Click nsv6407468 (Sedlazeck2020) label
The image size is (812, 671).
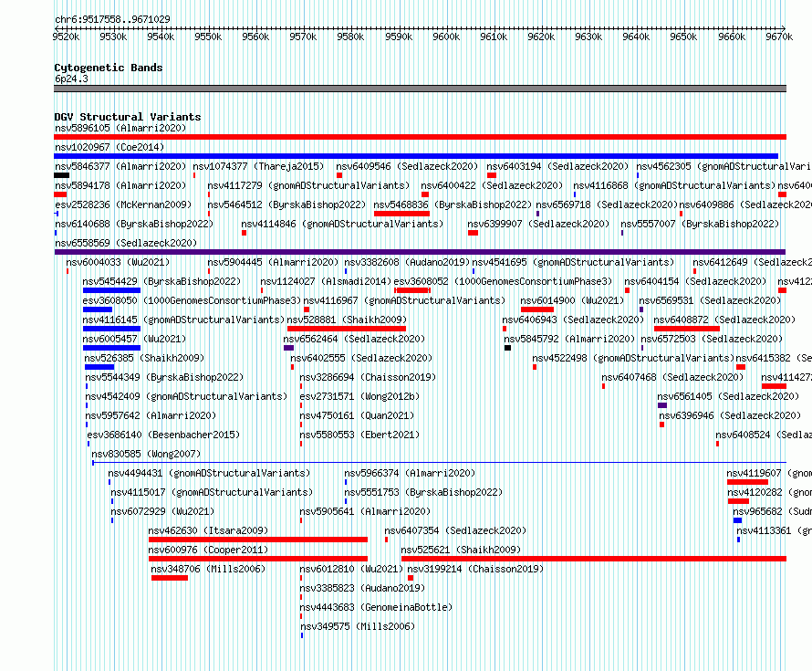[x=672, y=377]
